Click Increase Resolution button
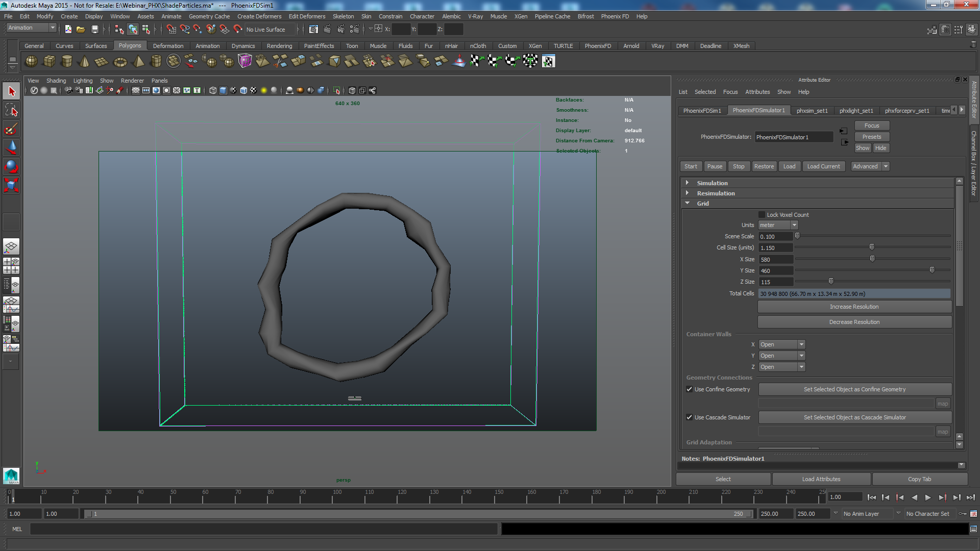Screen dimensions: 980x551 point(854,307)
